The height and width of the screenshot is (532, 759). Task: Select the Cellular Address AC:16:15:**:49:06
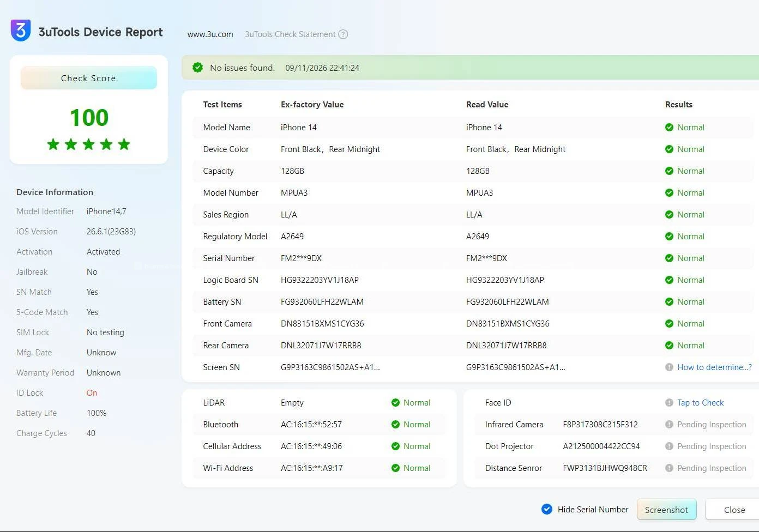[311, 446]
